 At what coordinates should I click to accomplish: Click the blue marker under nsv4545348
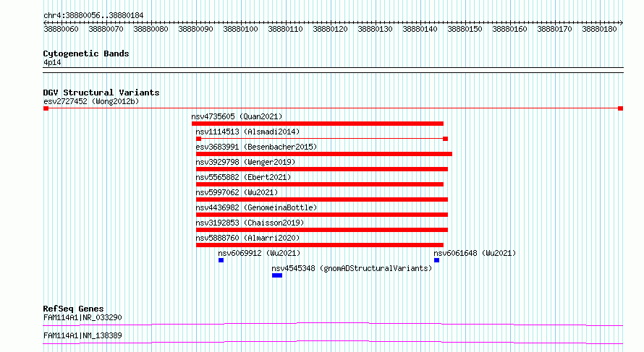[x=277, y=275]
